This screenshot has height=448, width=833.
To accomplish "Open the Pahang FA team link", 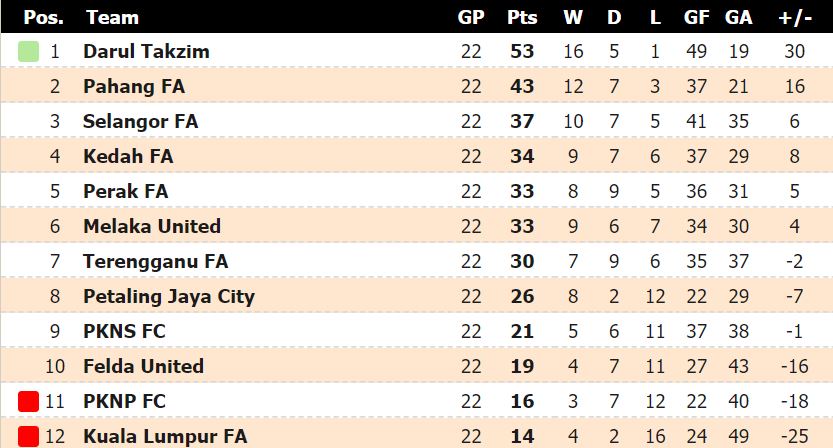I will (x=134, y=86).
